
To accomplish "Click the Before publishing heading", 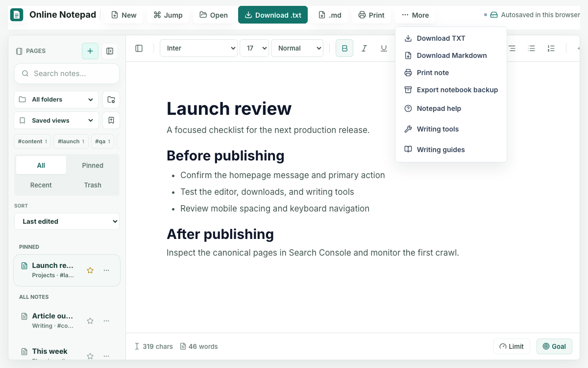I will (225, 156).
